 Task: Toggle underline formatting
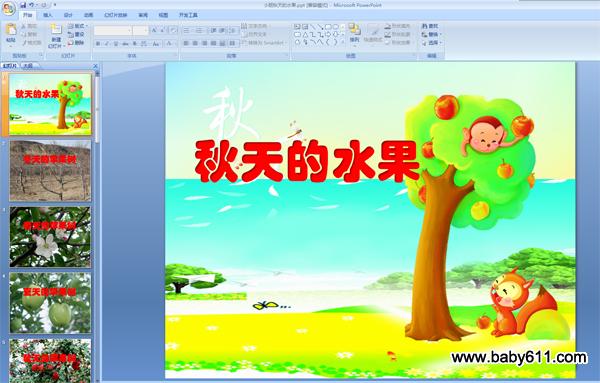pyautogui.click(x=116, y=44)
